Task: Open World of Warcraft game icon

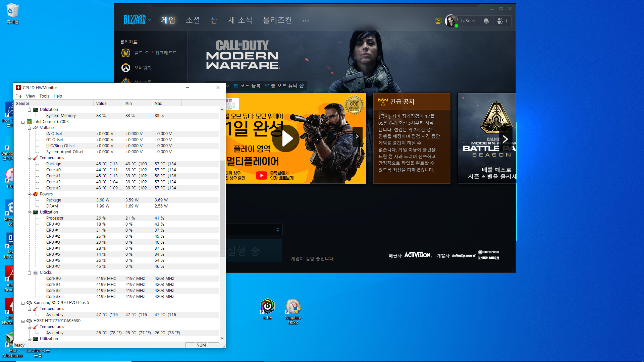Action: click(x=126, y=53)
